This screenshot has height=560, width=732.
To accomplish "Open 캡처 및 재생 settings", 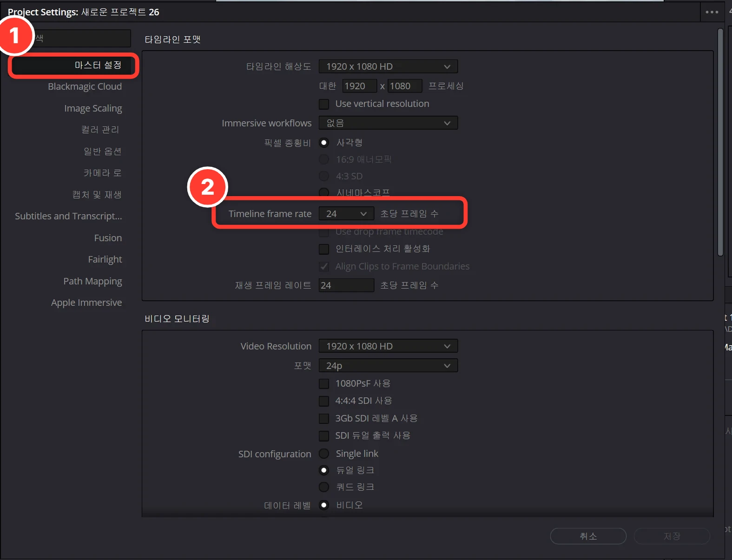I will click(97, 195).
